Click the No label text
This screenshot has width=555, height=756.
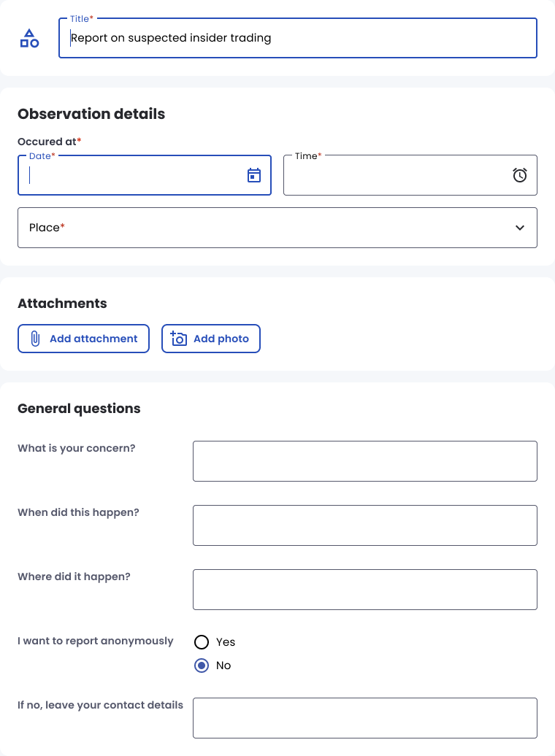(x=223, y=666)
